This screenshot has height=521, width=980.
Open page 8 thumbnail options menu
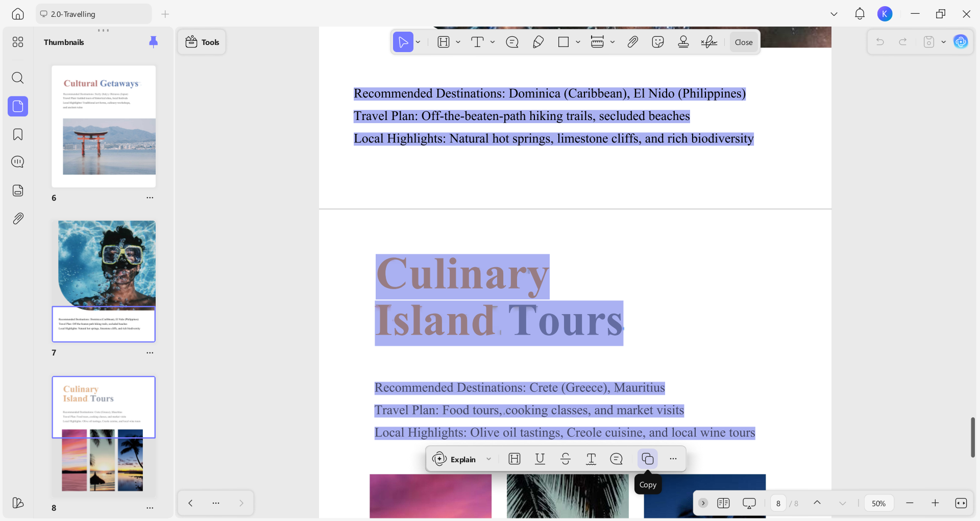coord(150,508)
